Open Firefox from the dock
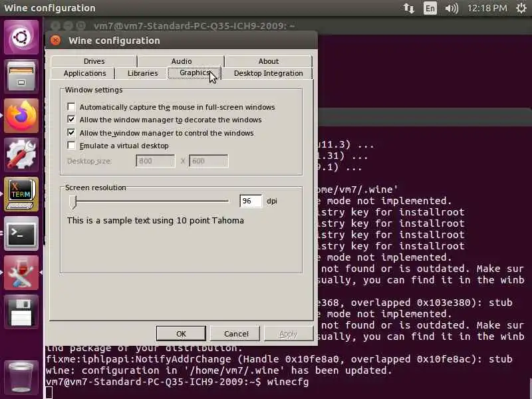The image size is (532, 399). click(21, 115)
